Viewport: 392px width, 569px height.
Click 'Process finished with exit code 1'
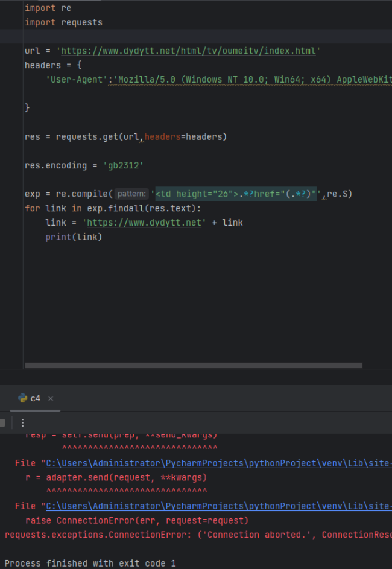click(x=90, y=564)
